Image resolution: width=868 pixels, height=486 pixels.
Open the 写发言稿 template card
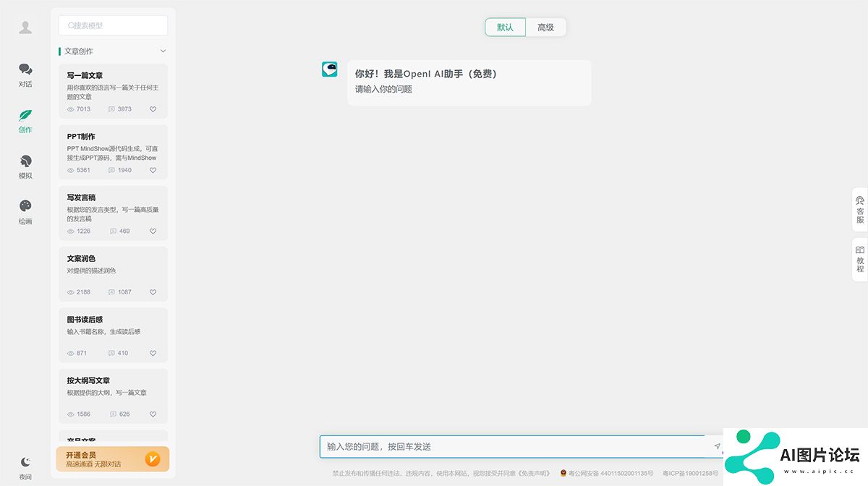point(113,213)
